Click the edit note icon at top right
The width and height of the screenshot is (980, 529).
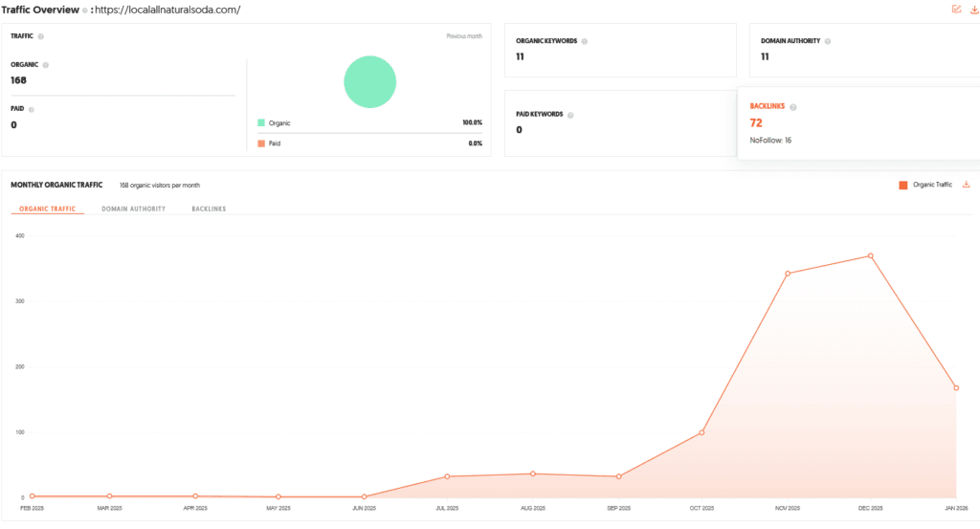[956, 10]
